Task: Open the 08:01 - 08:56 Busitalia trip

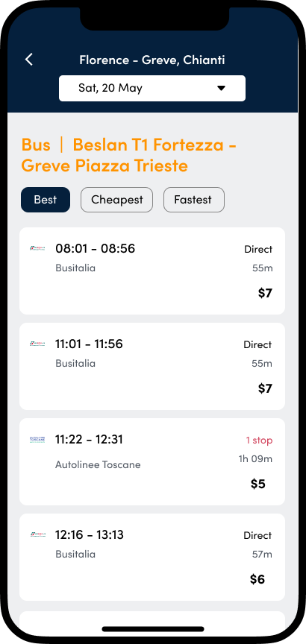Action: (152, 271)
